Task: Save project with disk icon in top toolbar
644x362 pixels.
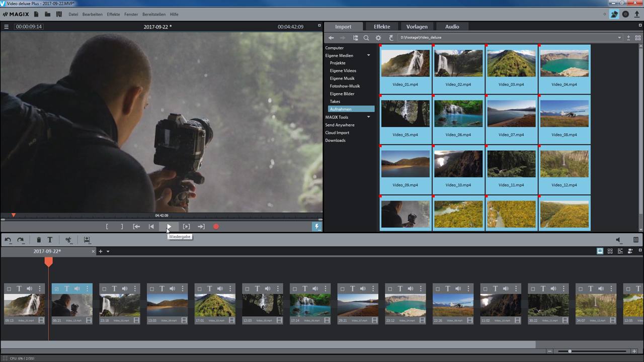Action: [59, 14]
